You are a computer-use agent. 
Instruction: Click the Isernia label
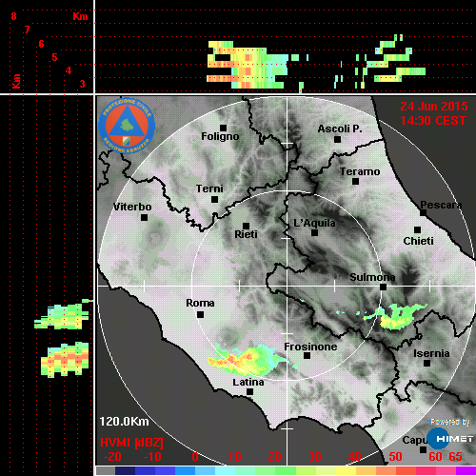click(431, 353)
